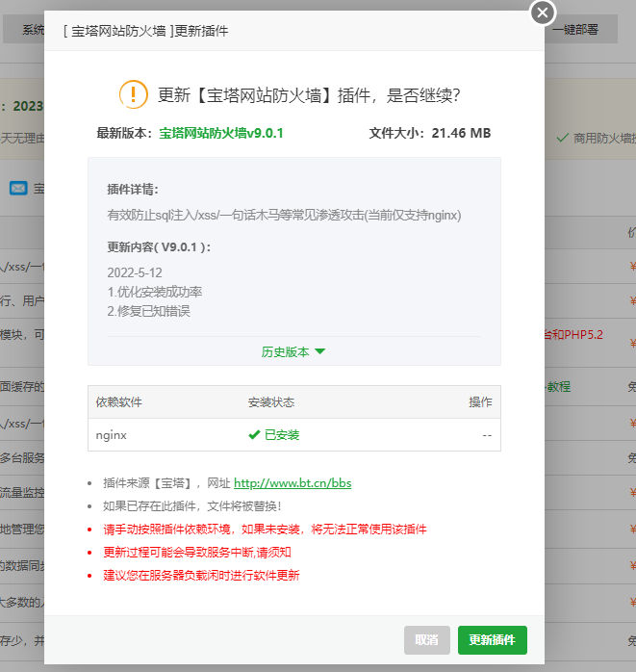
Task: Click the 操作 column header
Action: click(480, 402)
